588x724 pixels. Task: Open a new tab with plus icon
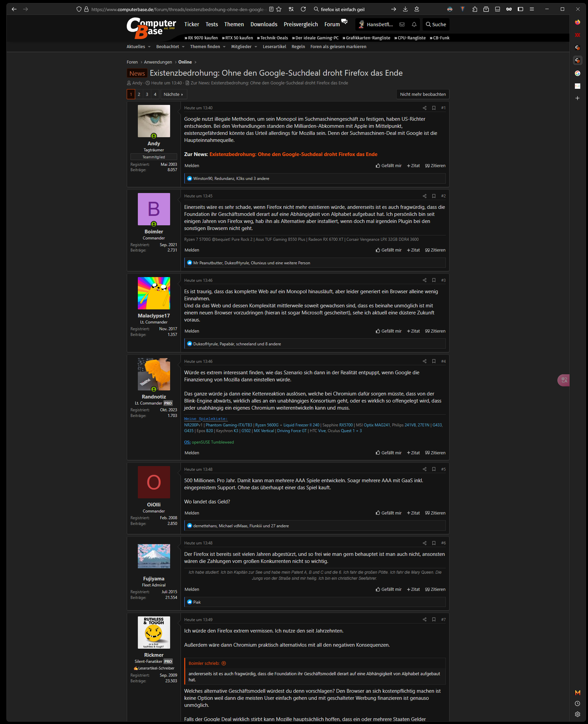578,98
